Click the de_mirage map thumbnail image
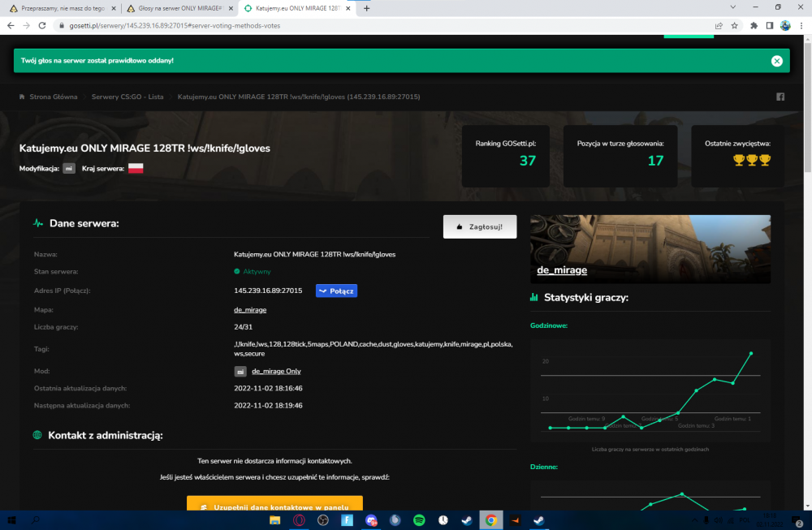This screenshot has height=530, width=812. [x=650, y=249]
